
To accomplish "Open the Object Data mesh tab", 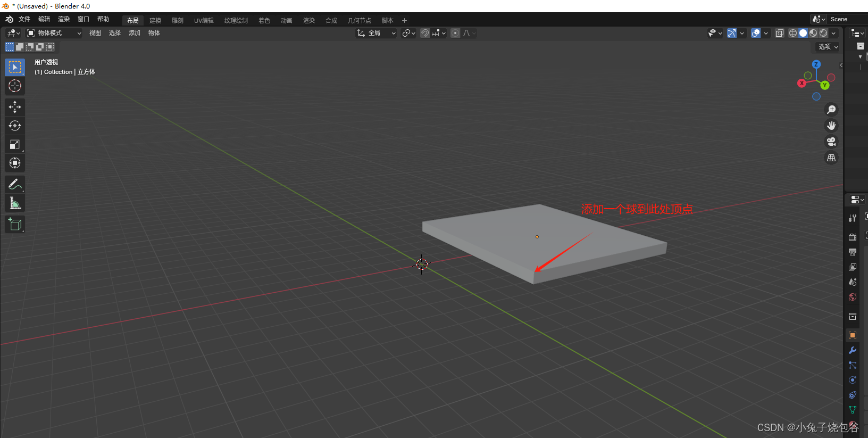I will click(x=853, y=410).
